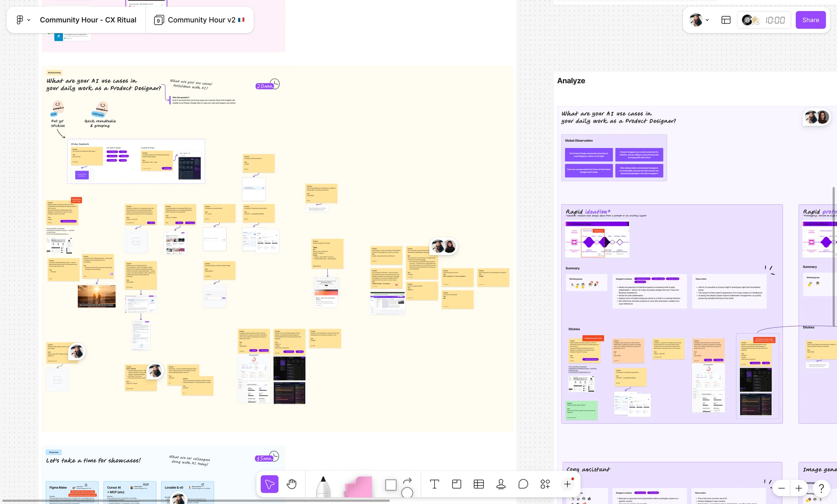This screenshot has height=504, width=837.
Task: Click the 10:00 timer display
Action: pyautogui.click(x=775, y=20)
